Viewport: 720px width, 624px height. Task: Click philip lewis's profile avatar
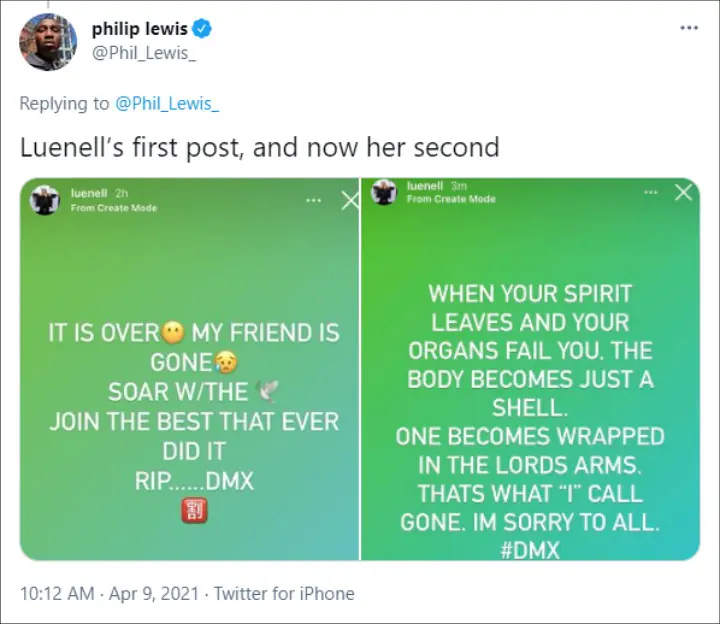coord(48,41)
